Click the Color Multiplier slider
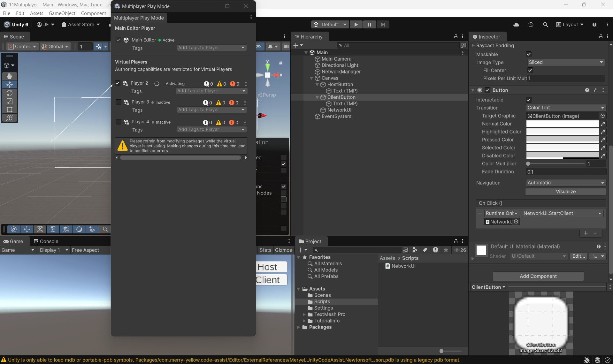 (556, 164)
